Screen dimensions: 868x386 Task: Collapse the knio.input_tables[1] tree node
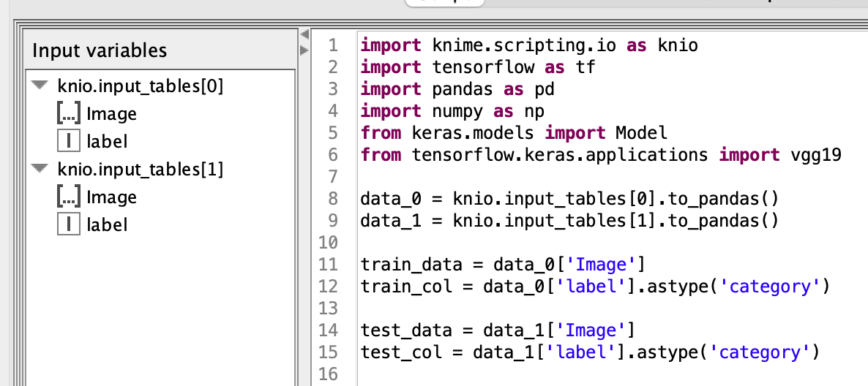tap(40, 170)
